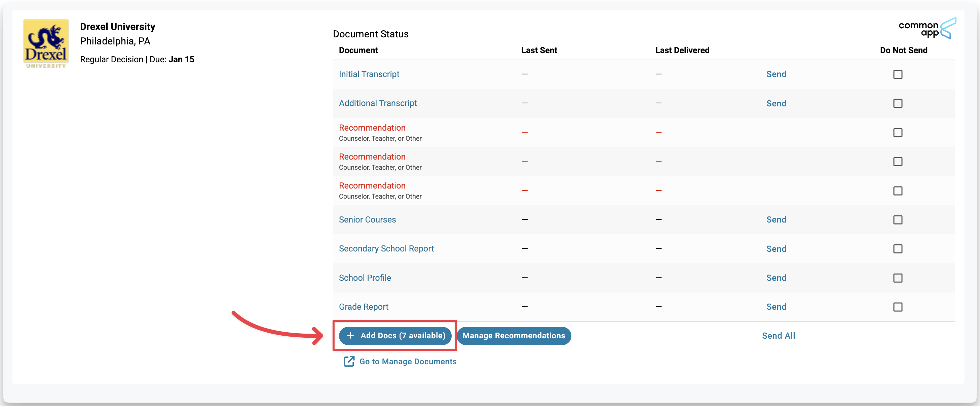This screenshot has height=406, width=980.
Task: Click Send All documents
Action: (x=778, y=336)
